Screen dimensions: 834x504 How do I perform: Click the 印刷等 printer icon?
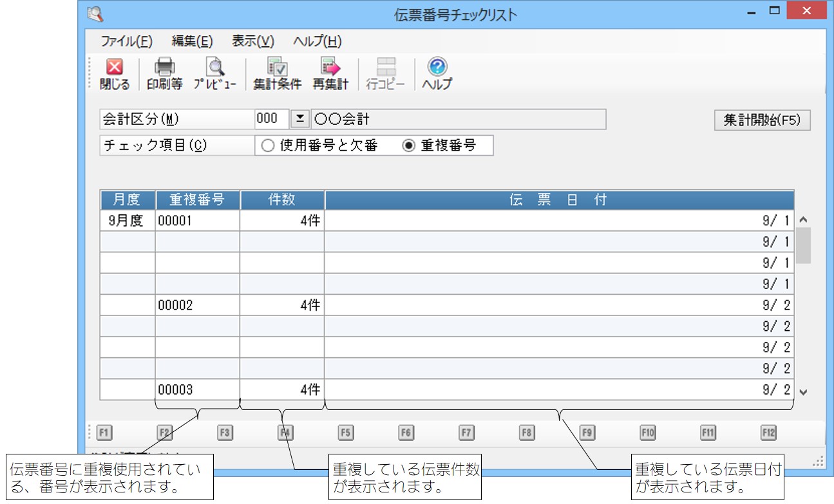[x=164, y=67]
